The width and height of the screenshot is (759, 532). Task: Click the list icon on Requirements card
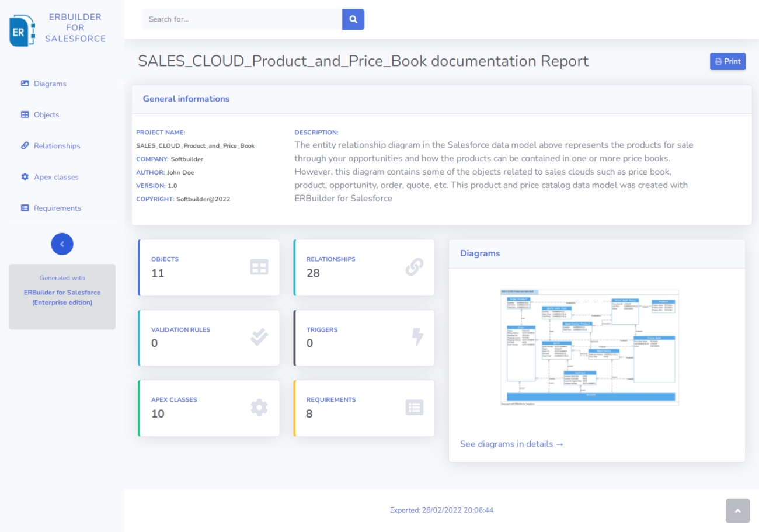point(415,407)
